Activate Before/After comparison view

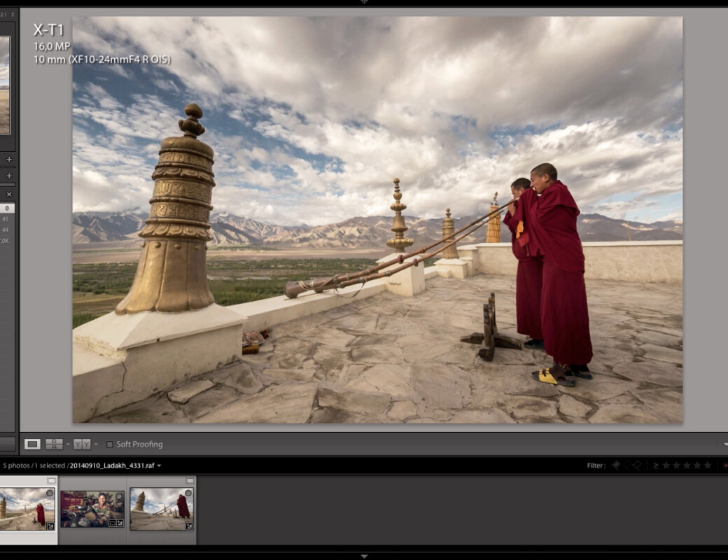(x=81, y=444)
